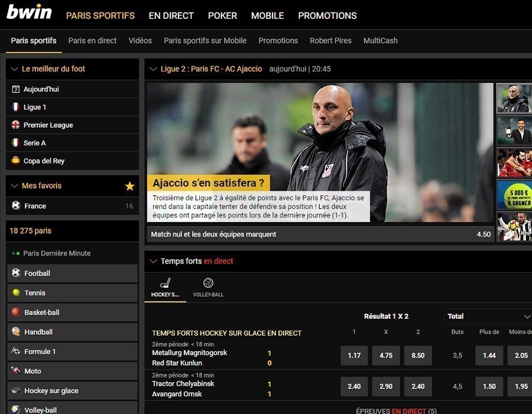Click the hockey stick icon in Temps forts
Image resolution: width=532 pixels, height=414 pixels.
[166, 283]
